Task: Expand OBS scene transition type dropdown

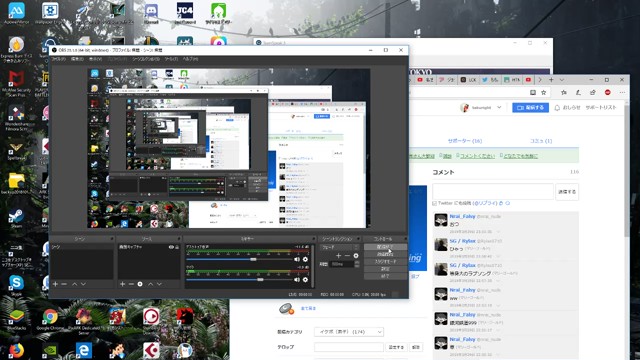Action: coord(340,247)
